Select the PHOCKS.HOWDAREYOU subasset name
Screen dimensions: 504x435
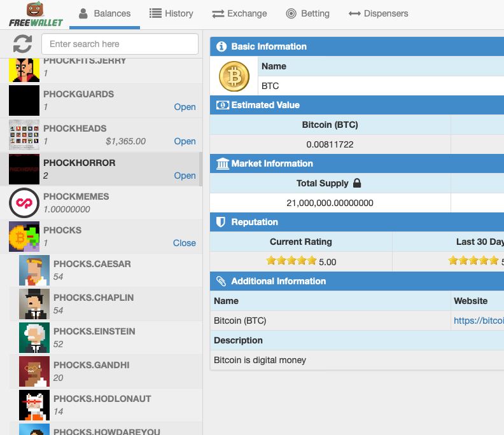(107, 431)
